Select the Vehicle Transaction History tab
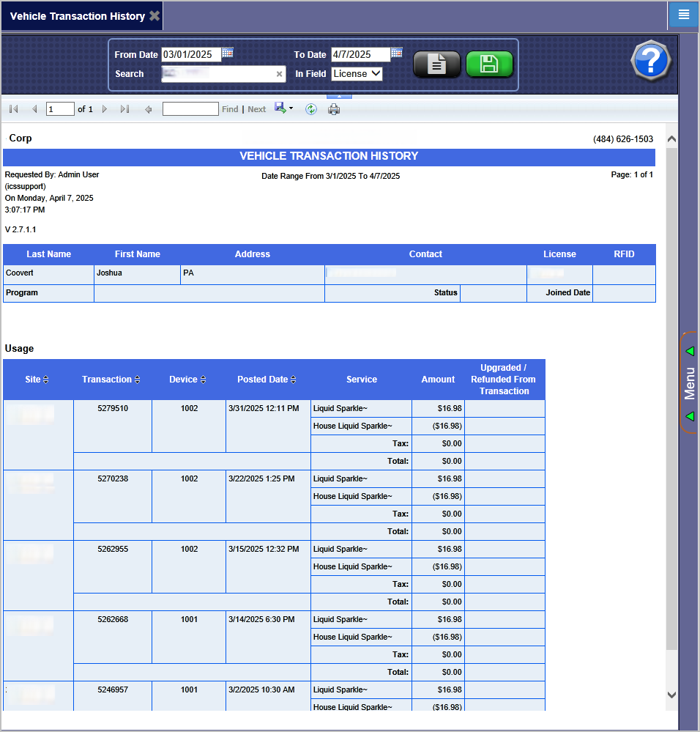This screenshot has height=732, width=700. (77, 16)
